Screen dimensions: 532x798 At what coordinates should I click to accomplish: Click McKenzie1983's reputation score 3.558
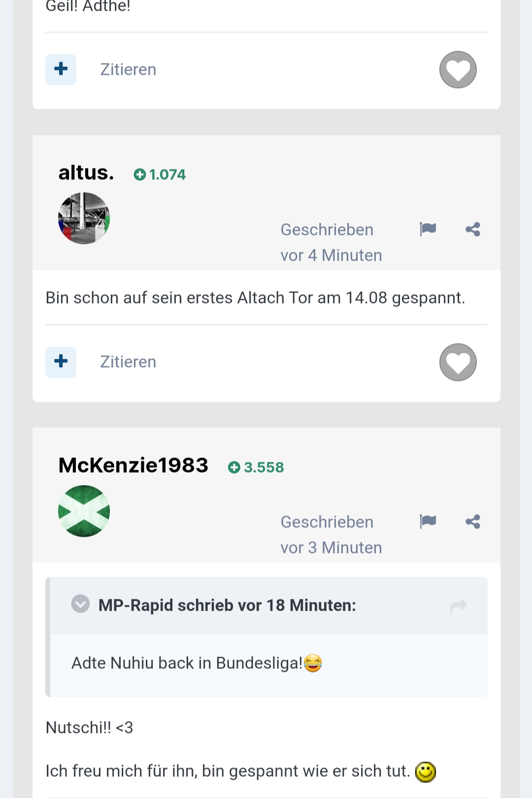point(256,467)
